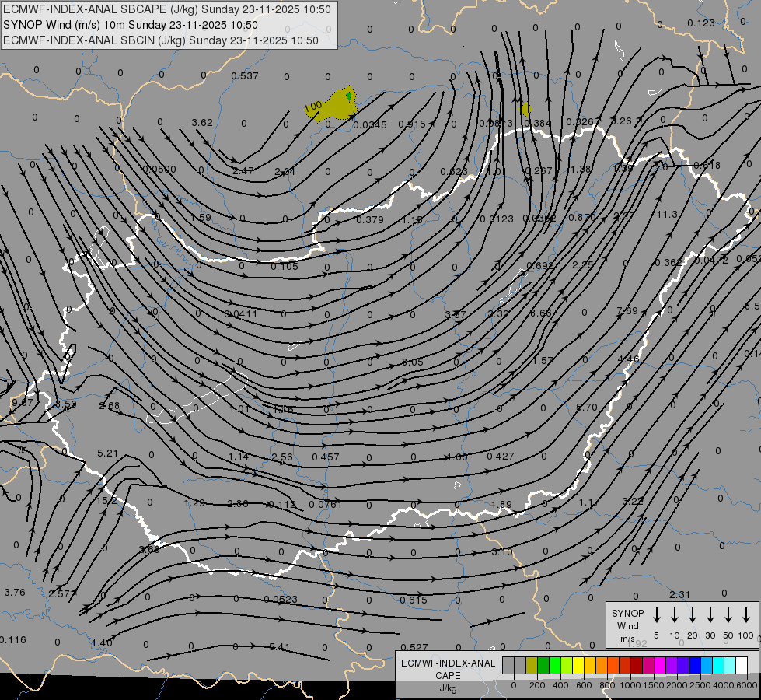Click the map value 0.0500
Image resolution: width=761 pixels, height=700 pixels.
pos(159,169)
